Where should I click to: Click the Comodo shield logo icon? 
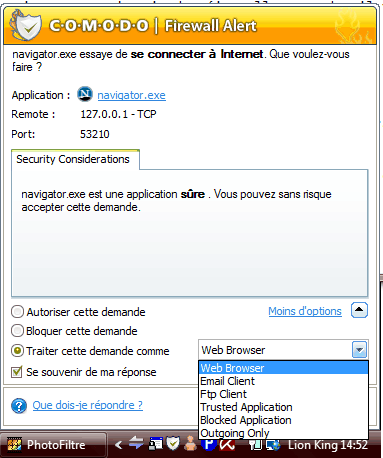(26, 25)
